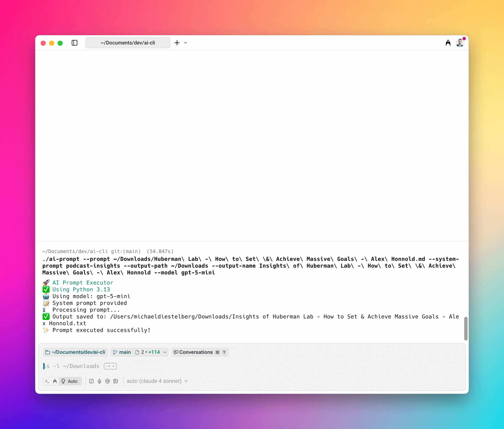Viewport: 504px width, 429px height.
Task: Click the command input showing ls -l ~/Downloads
Action: [x=72, y=366]
